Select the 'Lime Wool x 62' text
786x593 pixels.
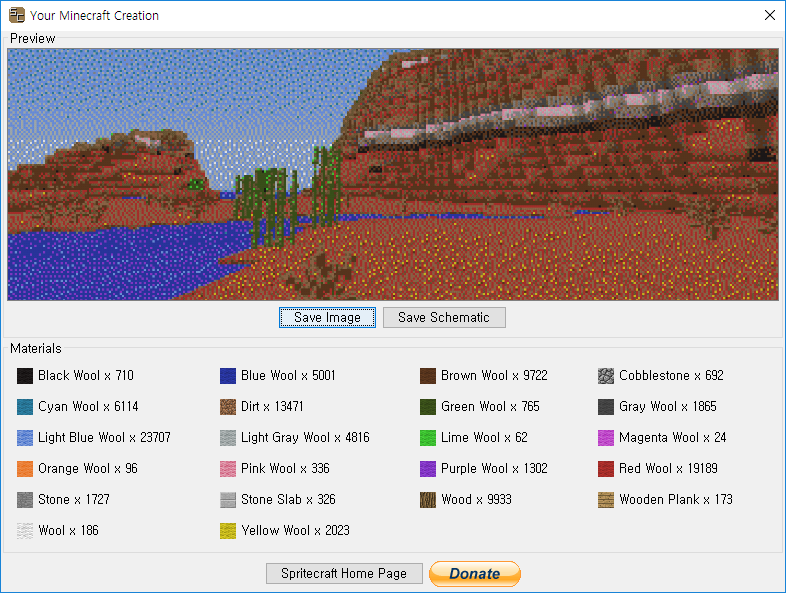[x=484, y=438]
